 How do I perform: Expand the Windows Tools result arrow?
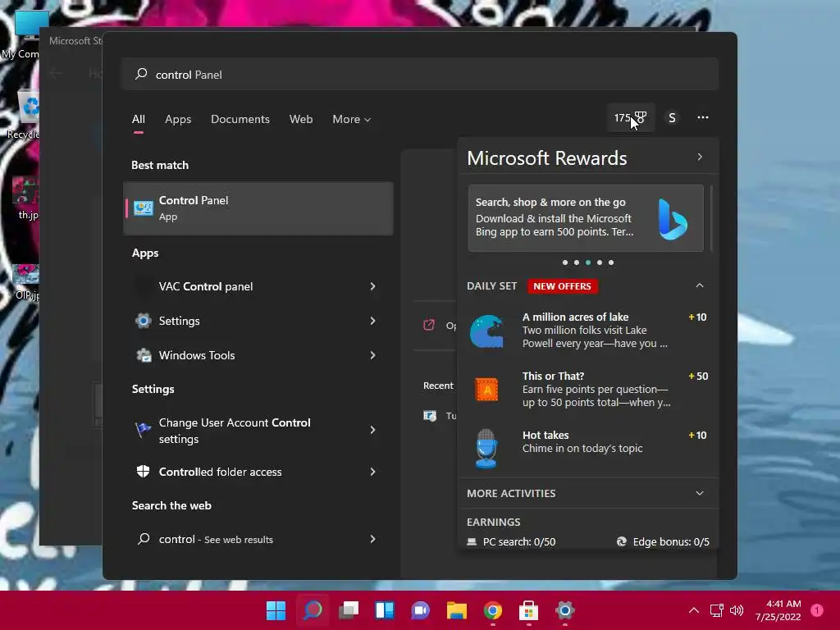(x=373, y=355)
